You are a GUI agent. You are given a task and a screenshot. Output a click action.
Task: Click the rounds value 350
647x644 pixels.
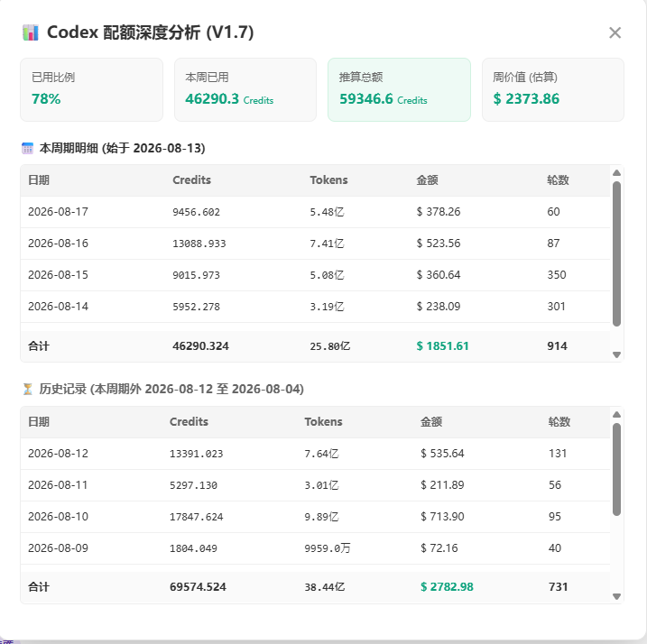coord(557,275)
